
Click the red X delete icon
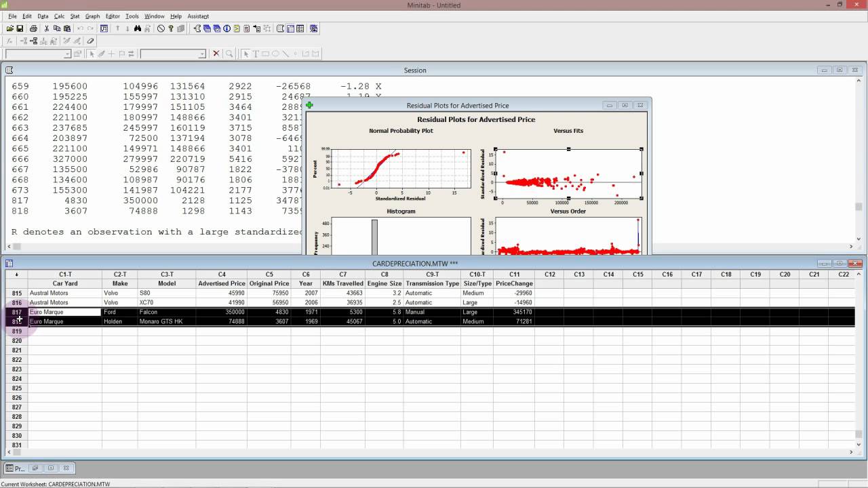click(216, 54)
